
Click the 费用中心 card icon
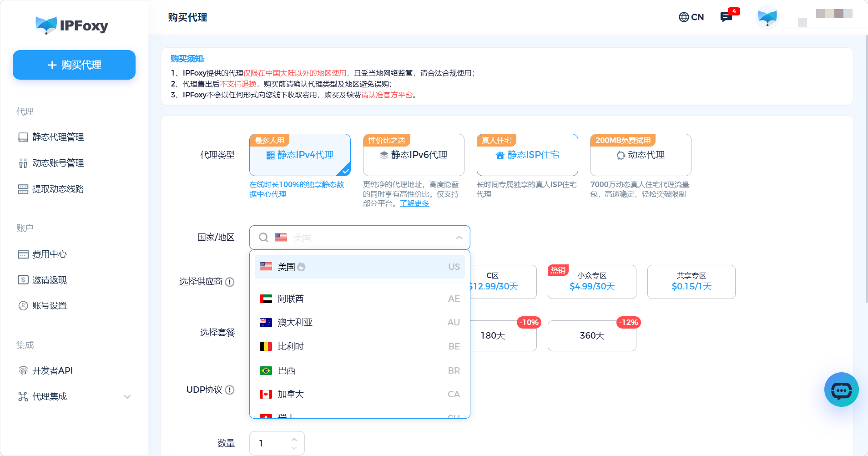[23, 254]
